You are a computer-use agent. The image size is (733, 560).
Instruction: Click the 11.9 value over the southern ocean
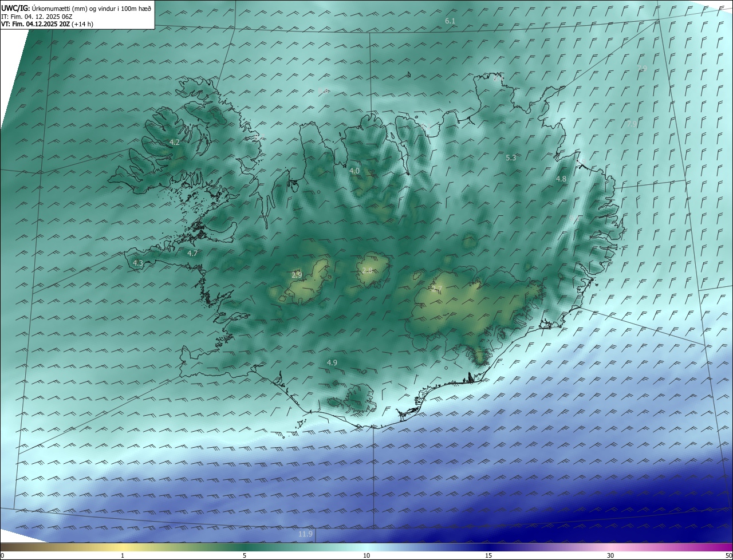point(306,534)
